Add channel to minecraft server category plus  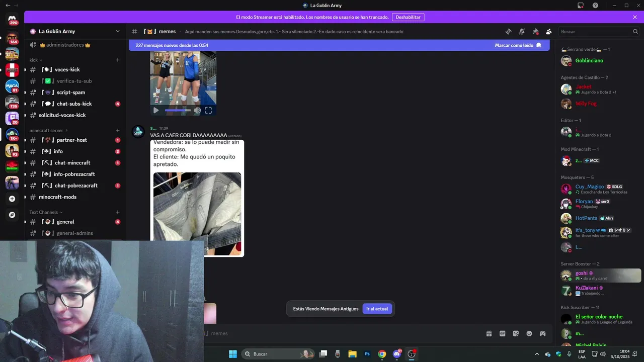pos(118,130)
